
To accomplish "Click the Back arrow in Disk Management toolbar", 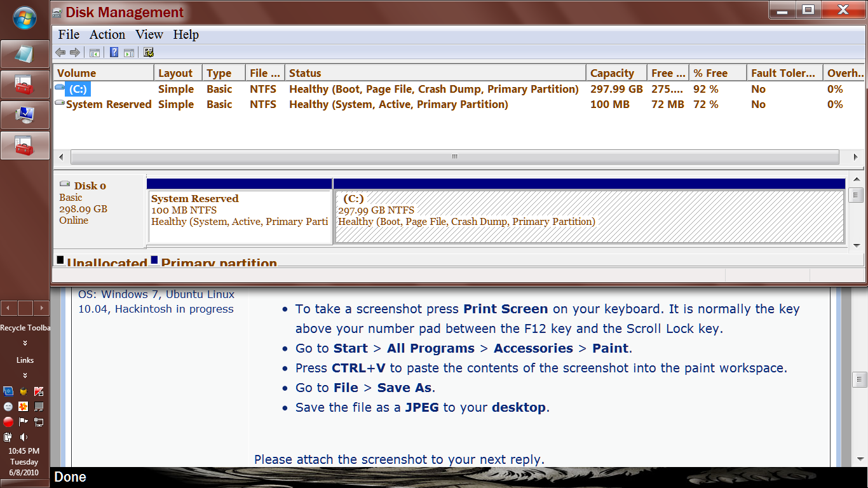I will [x=60, y=52].
